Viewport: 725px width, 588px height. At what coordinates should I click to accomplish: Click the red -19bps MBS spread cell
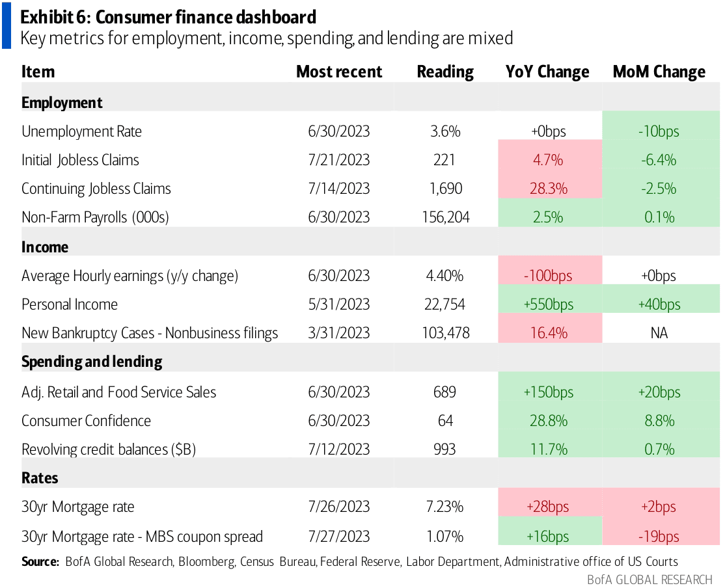[659, 537]
